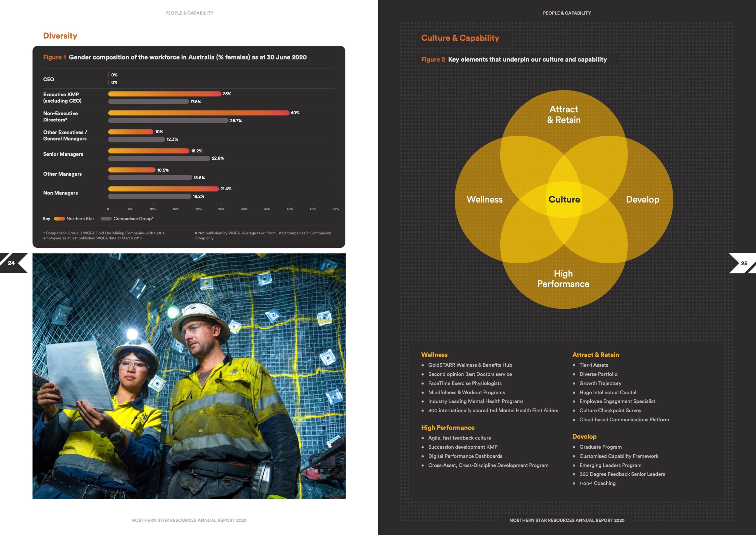Viewport: 756px width, 535px height.
Task: Click '1-on-1 Coaching' bullet
Action: coord(598,484)
